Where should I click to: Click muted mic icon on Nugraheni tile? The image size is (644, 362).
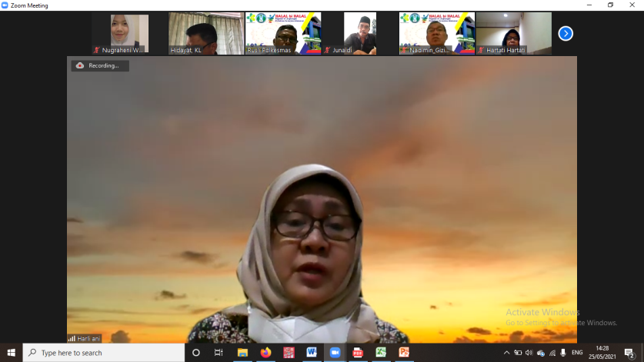point(96,50)
